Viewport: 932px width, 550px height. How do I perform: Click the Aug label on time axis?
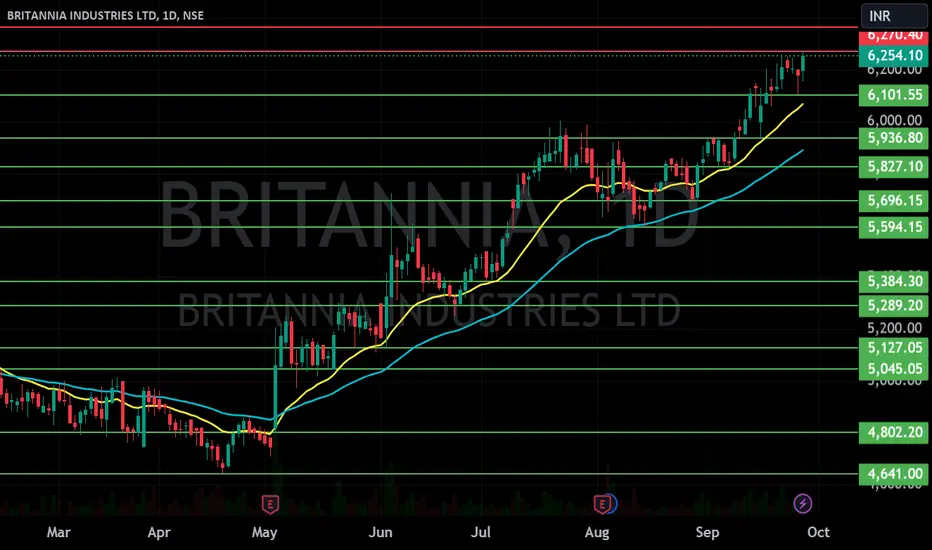tap(597, 532)
